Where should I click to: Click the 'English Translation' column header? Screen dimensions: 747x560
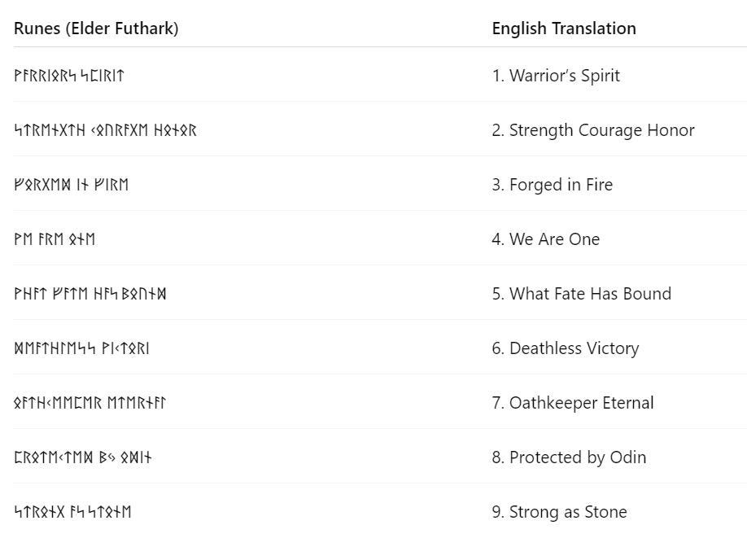pos(564,28)
